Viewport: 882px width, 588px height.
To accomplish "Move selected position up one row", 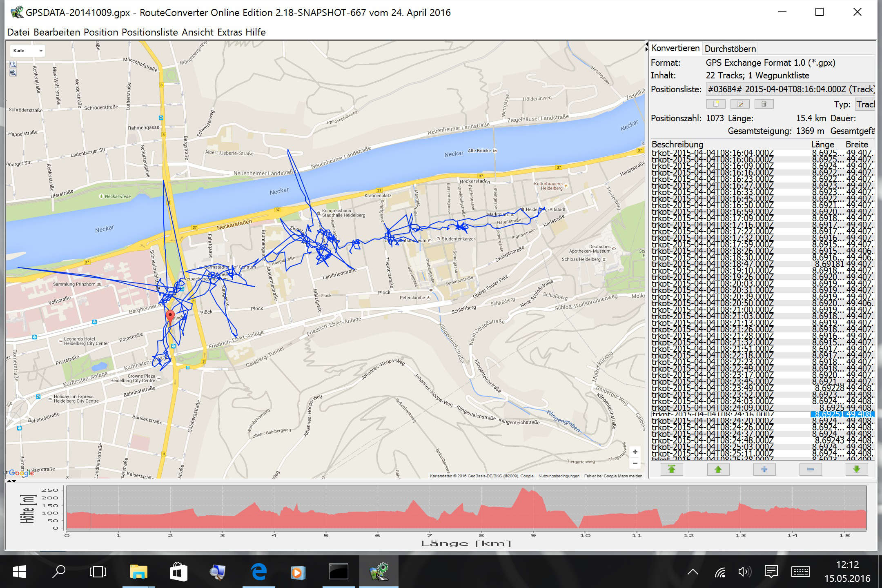I will pos(718,469).
